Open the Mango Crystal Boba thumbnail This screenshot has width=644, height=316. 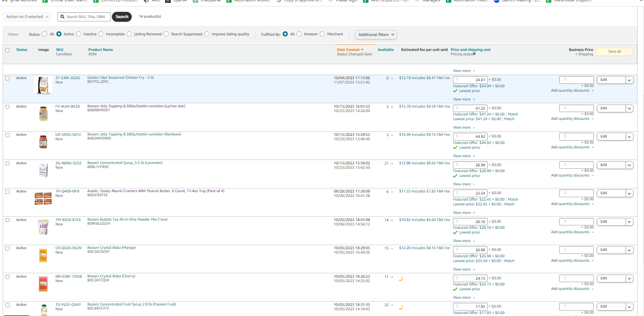coord(43,255)
